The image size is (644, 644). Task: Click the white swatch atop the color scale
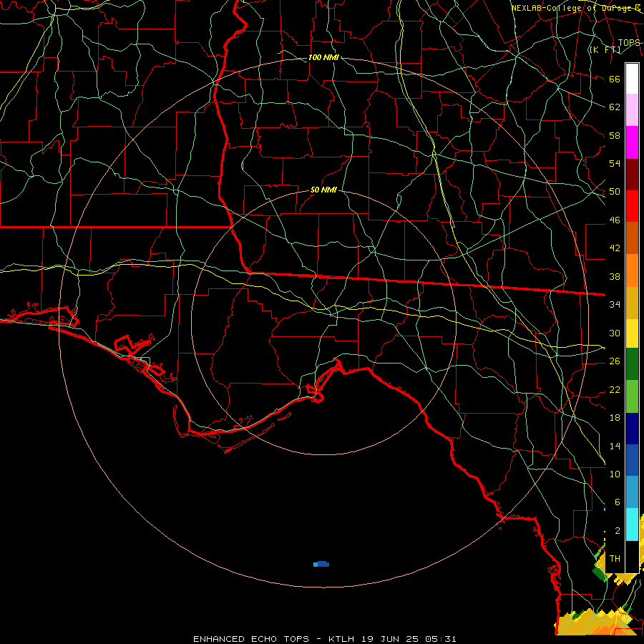[632, 79]
